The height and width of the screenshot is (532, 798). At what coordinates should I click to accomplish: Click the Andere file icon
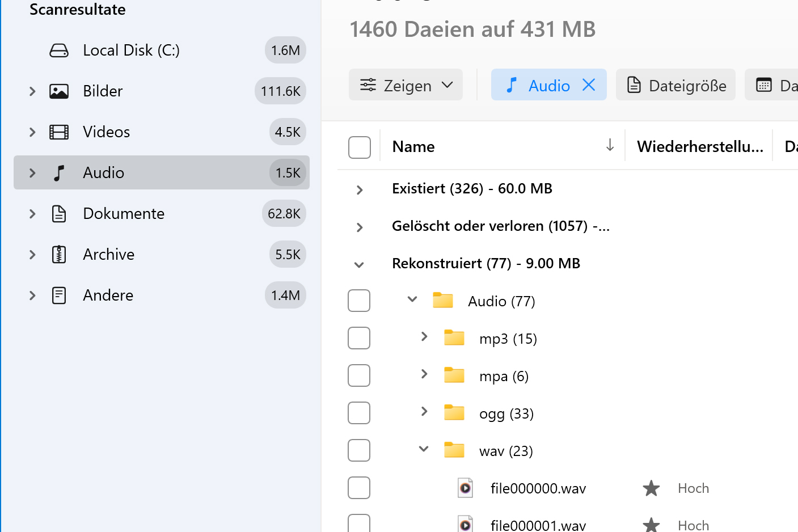point(59,295)
